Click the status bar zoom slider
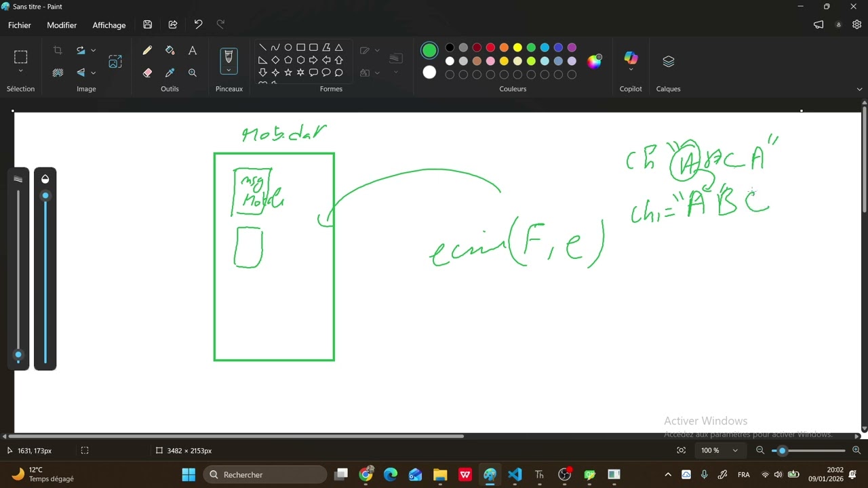 [808, 451]
